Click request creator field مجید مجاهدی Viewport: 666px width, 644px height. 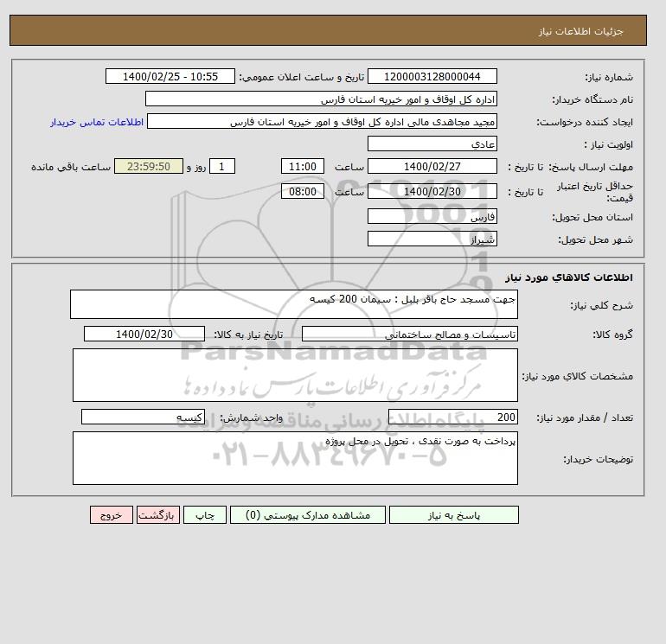(x=322, y=121)
